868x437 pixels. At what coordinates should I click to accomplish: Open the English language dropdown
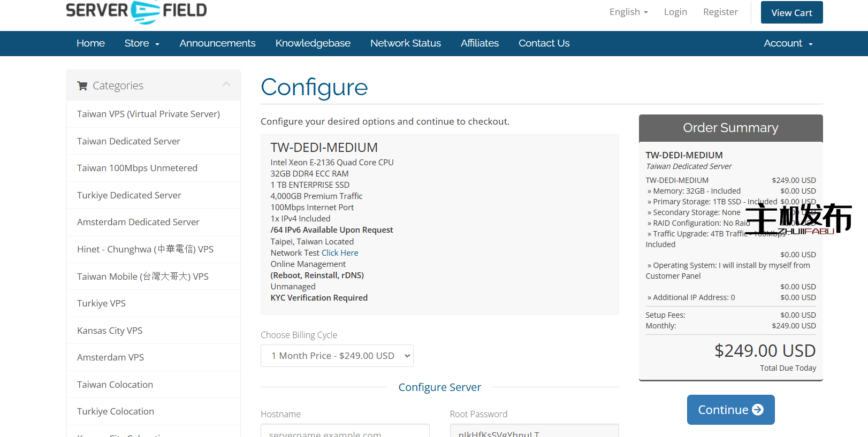628,12
